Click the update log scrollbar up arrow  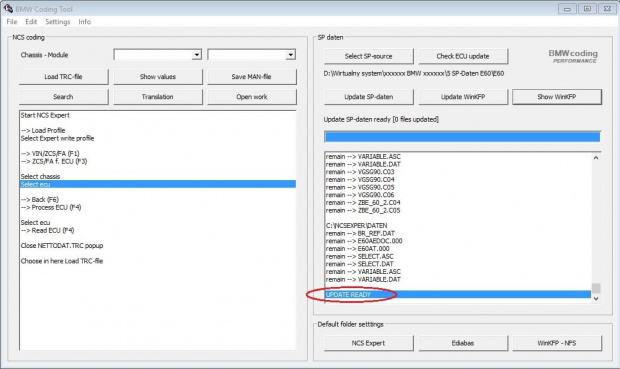596,157
